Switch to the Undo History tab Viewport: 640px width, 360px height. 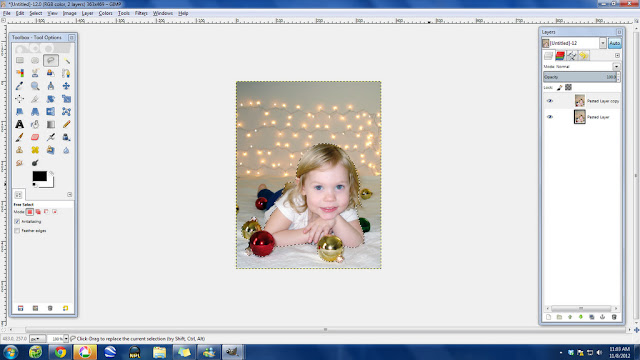click(583, 56)
